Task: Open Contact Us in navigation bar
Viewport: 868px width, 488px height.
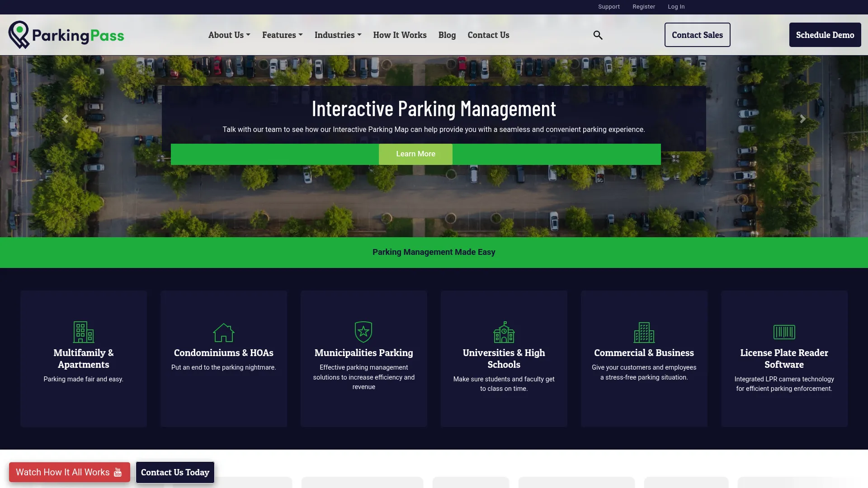Action: 488,35
